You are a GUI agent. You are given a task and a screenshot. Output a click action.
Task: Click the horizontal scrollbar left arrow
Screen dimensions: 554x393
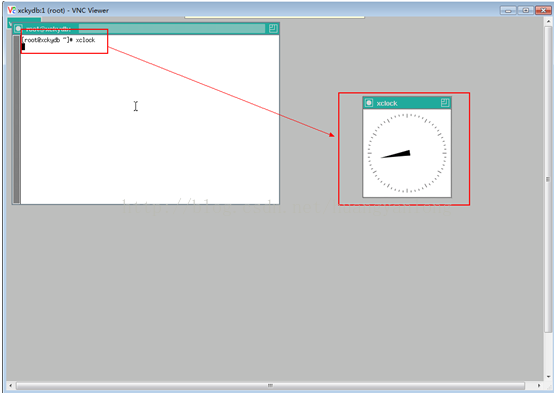pyautogui.click(x=11, y=385)
